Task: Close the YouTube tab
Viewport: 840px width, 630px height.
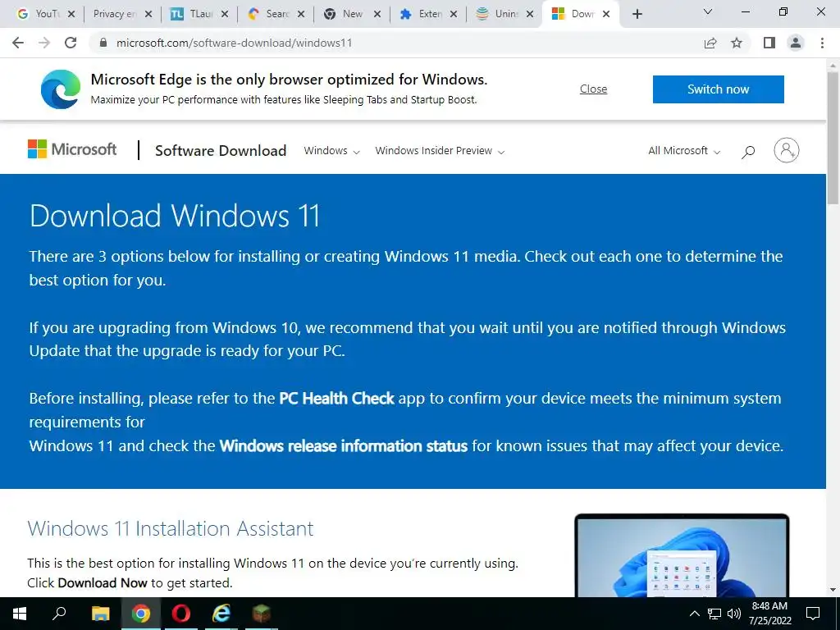Action: [x=71, y=15]
